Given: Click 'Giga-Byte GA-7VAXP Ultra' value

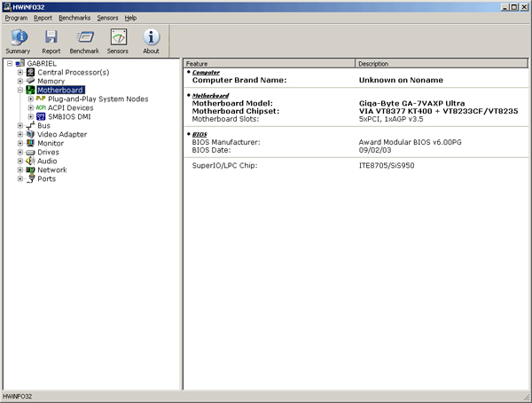Looking at the screenshot, I should tap(412, 103).
